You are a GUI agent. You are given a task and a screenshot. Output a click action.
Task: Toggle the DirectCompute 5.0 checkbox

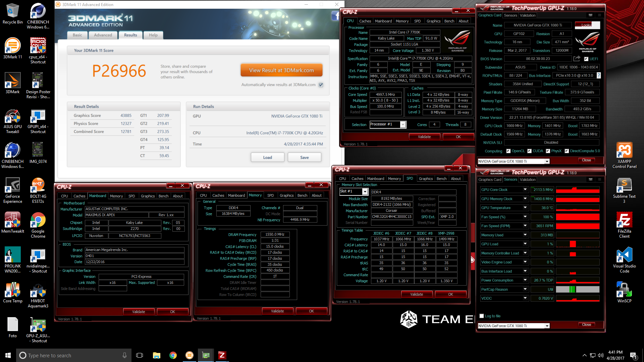pyautogui.click(x=567, y=151)
